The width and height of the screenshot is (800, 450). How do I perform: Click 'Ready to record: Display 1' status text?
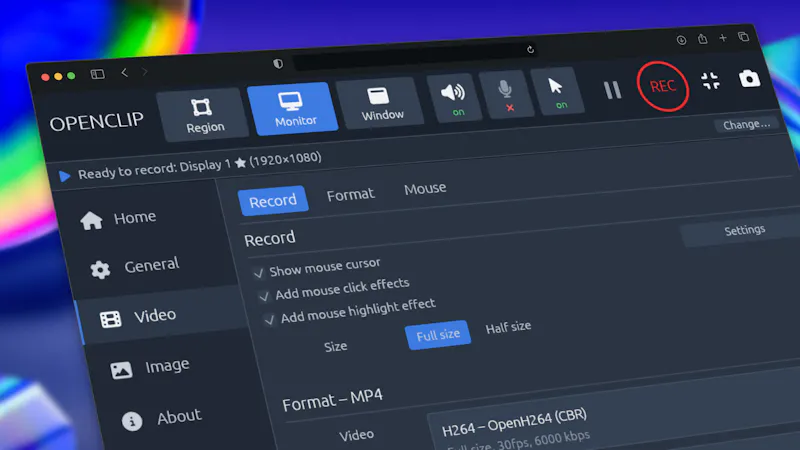pos(154,169)
